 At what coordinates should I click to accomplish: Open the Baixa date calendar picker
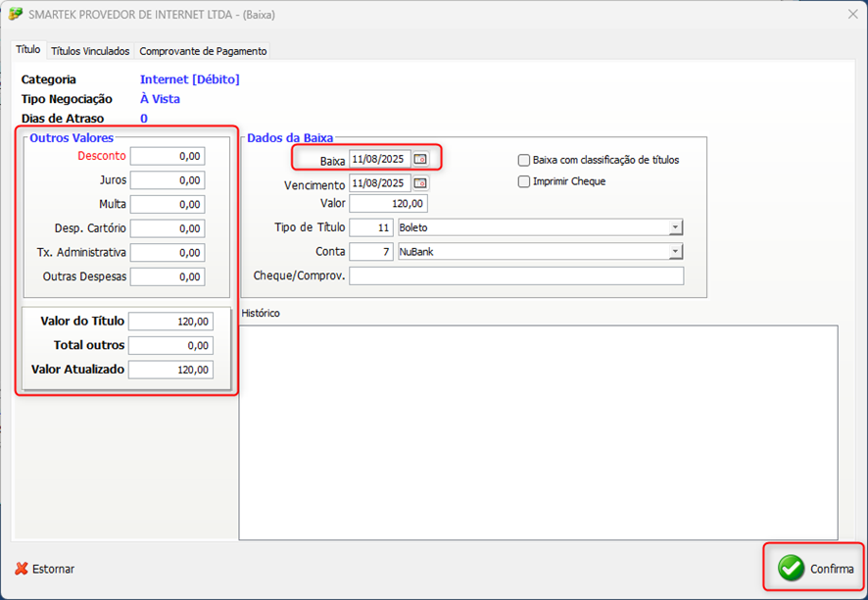[x=420, y=159]
